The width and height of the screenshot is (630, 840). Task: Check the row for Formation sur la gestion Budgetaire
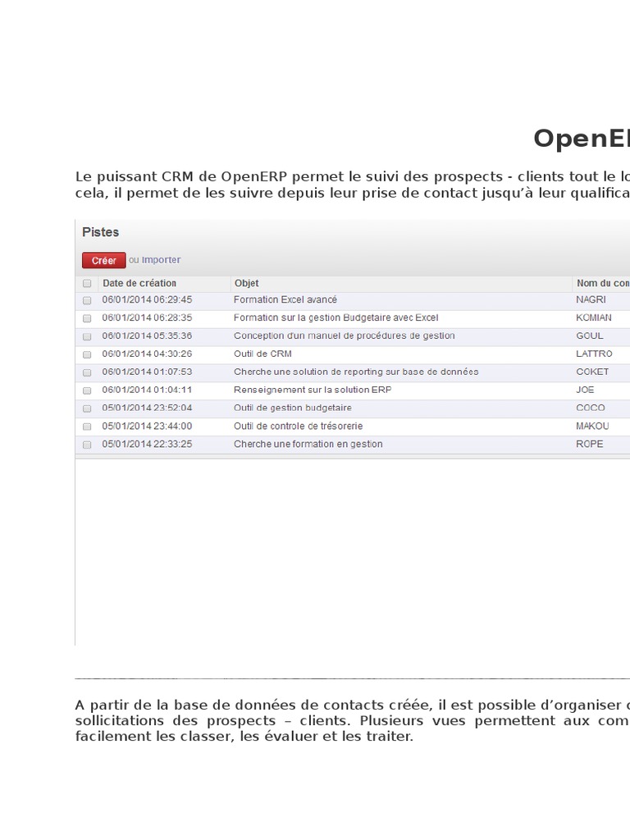[87, 318]
